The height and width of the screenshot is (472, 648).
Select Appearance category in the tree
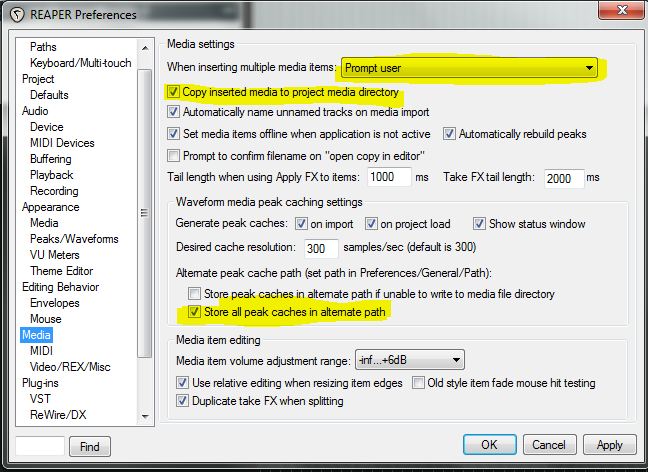[x=50, y=207]
